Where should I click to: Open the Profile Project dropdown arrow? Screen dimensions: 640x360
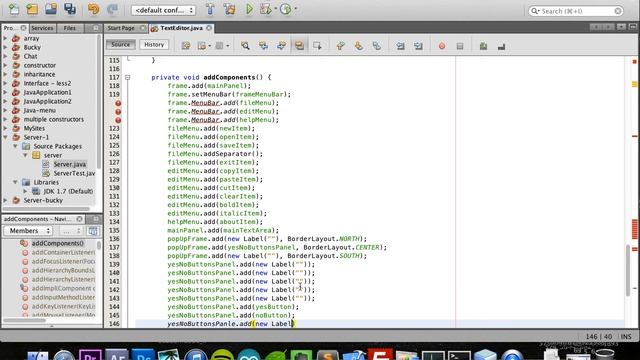pos(296,9)
